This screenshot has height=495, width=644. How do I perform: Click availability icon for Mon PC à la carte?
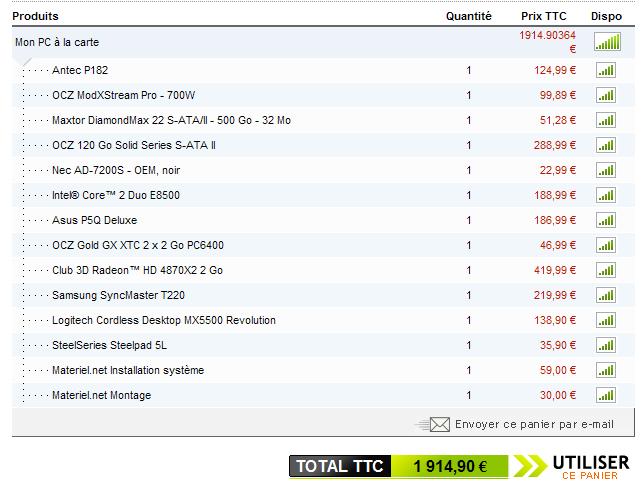607,42
